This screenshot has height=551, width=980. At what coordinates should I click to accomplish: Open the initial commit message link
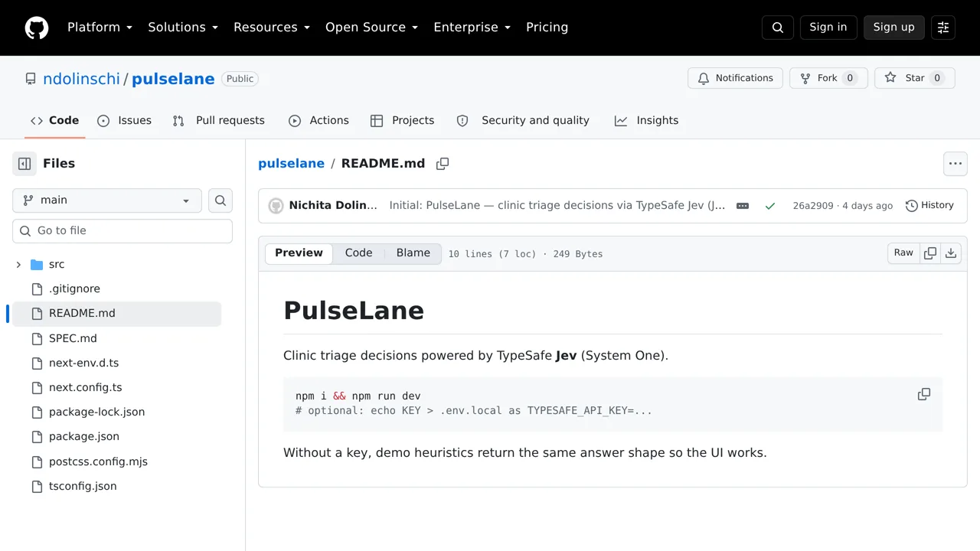click(557, 206)
